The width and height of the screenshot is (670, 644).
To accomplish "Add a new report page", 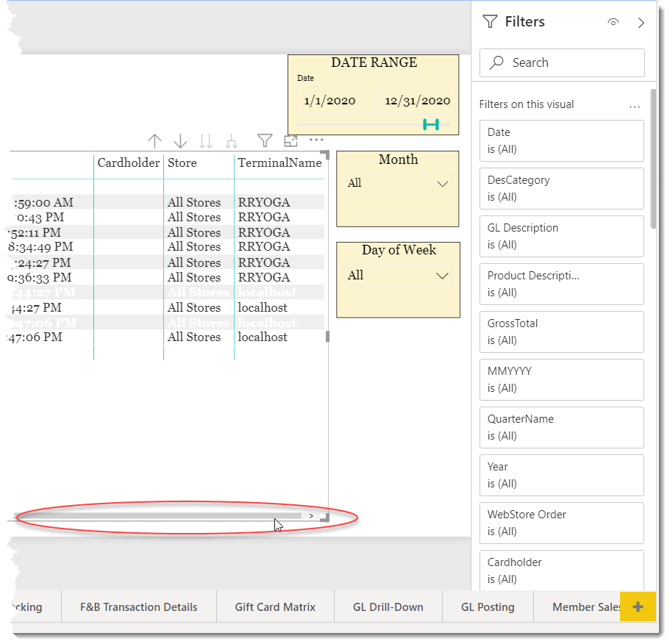I will coord(638,607).
